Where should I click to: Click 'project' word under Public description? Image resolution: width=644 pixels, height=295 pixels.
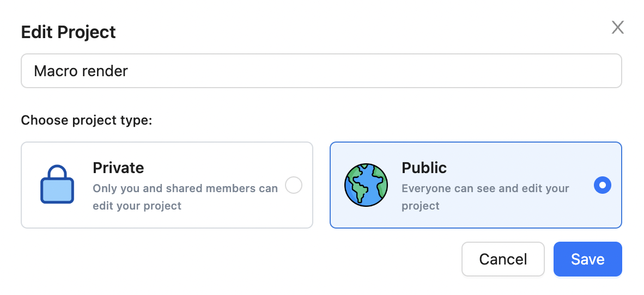420,206
